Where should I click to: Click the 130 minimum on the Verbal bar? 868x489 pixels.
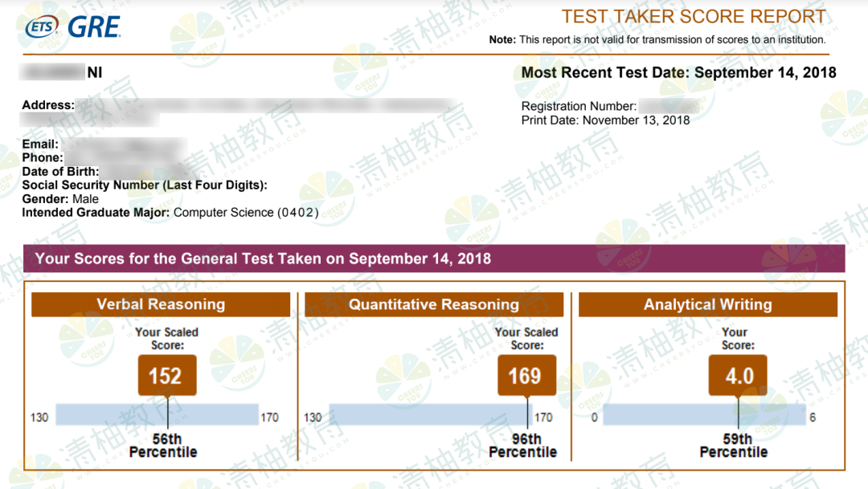pyautogui.click(x=39, y=418)
